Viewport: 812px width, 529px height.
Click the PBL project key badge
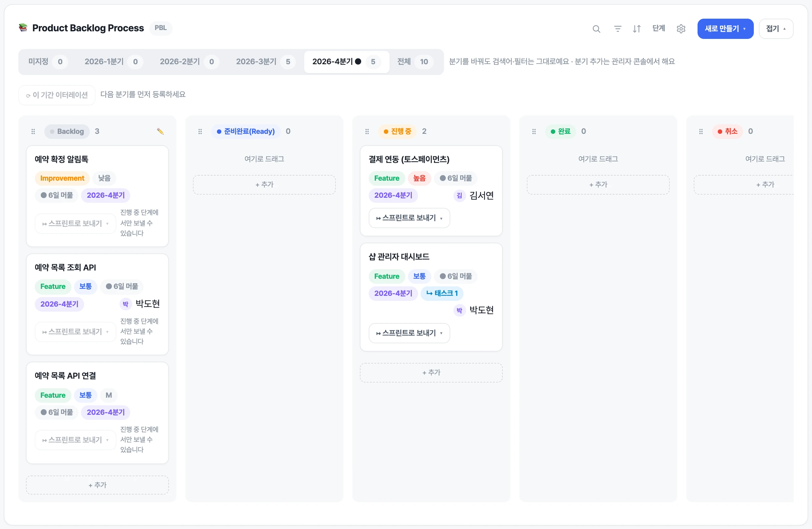click(161, 28)
